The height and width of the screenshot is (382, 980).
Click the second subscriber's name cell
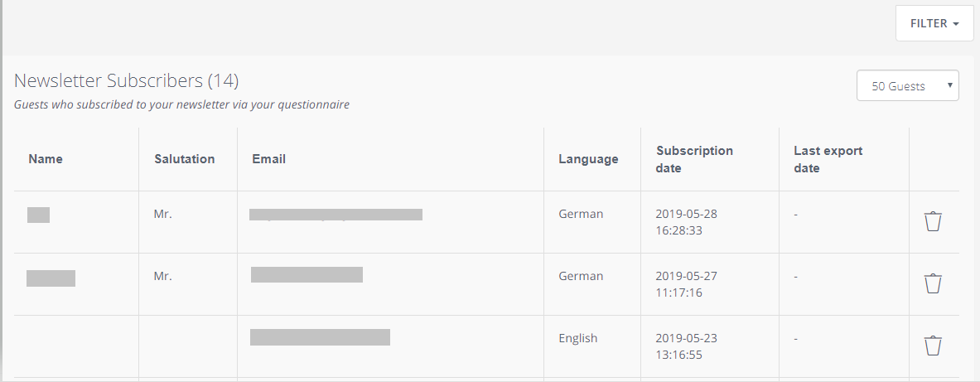pyautogui.click(x=51, y=278)
